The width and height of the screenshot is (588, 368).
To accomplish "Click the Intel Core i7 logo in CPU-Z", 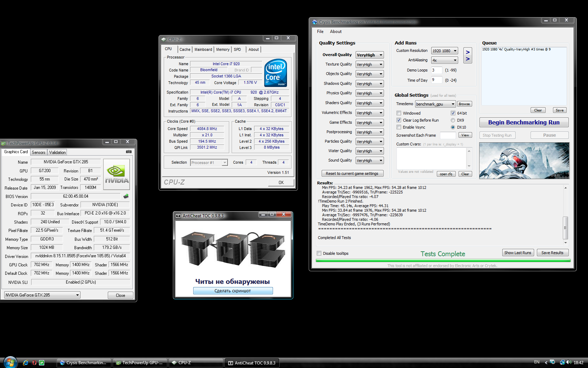I will pyautogui.click(x=276, y=73).
